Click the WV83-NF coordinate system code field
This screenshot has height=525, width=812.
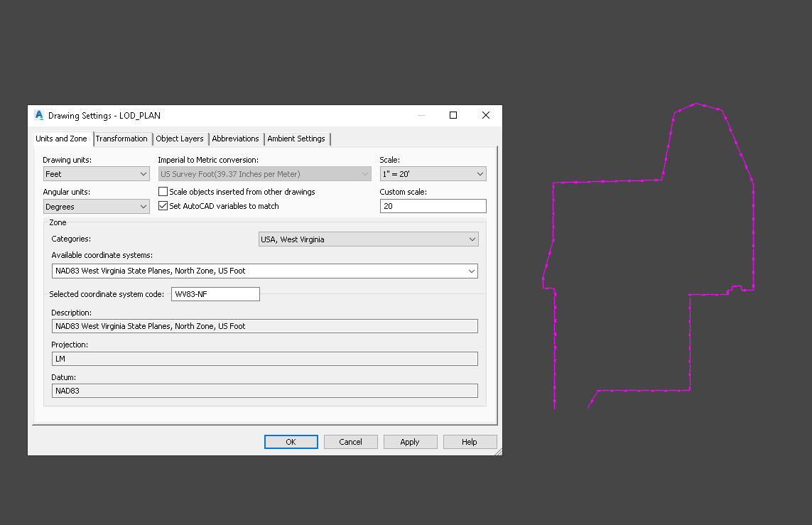click(215, 293)
